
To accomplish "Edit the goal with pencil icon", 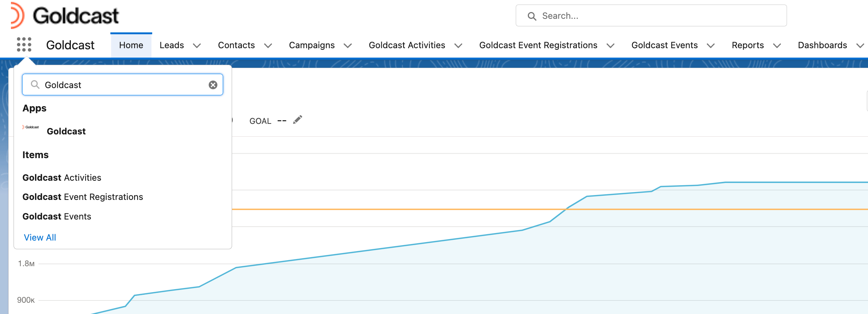I will (x=298, y=120).
